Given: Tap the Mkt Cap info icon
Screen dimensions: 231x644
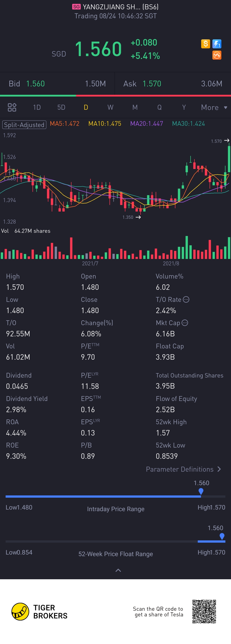Looking at the screenshot, I should click(x=185, y=323).
